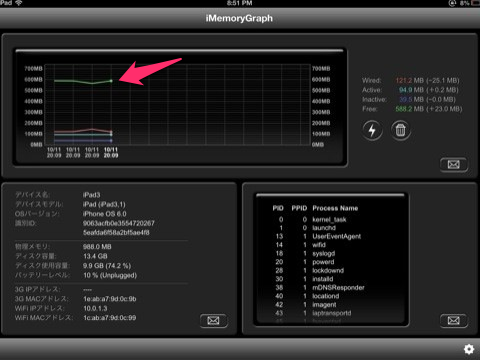The width and height of the screenshot is (480, 360).
Task: Tap the 3G MAC address 1e:ab:a7:9d:0c:9b
Action: tap(110, 299)
